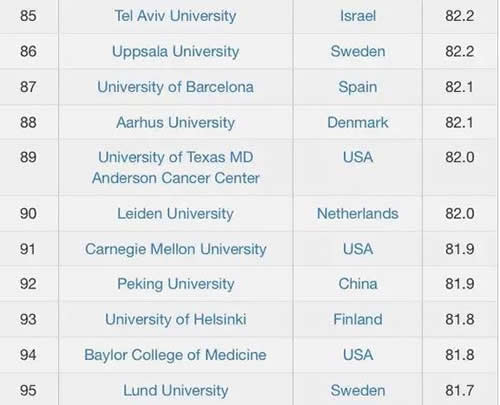This screenshot has width=500, height=405.
Task: Click USA link in Carnegie Mellon row
Action: pyautogui.click(x=358, y=249)
